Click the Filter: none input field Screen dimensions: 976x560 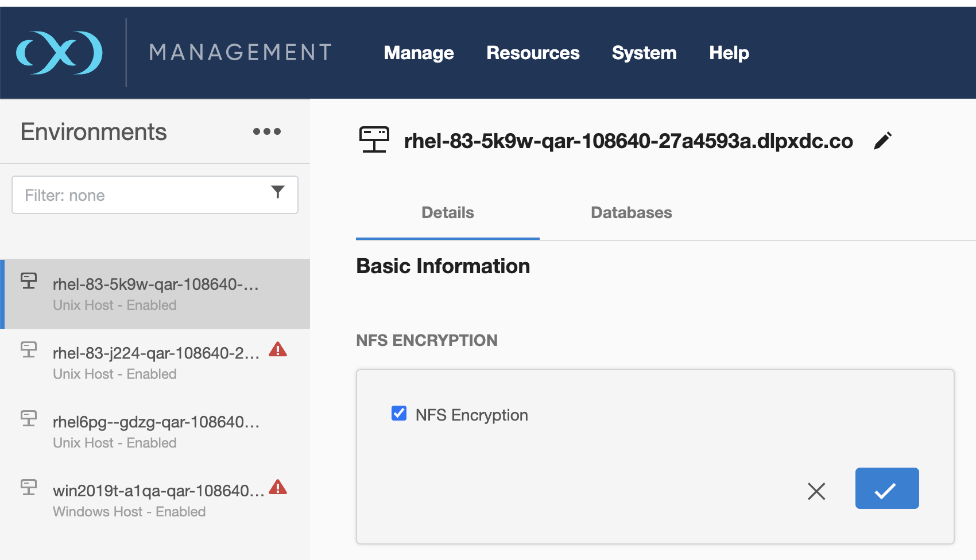[x=144, y=195]
